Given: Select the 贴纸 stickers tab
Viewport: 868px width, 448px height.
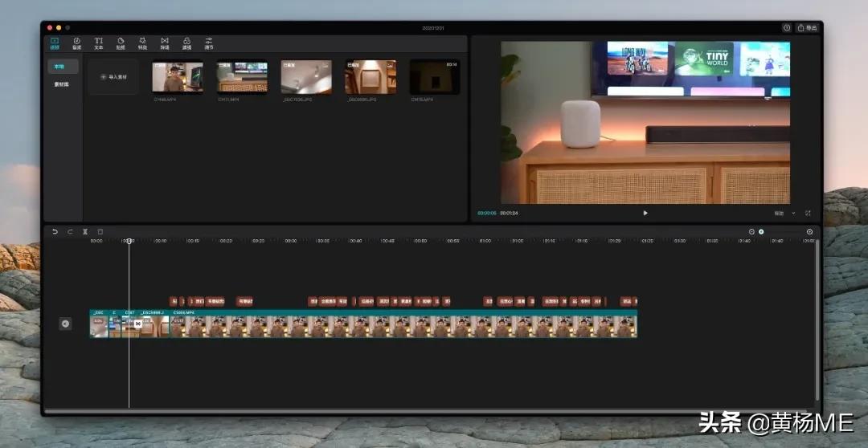Looking at the screenshot, I should coord(121,43).
